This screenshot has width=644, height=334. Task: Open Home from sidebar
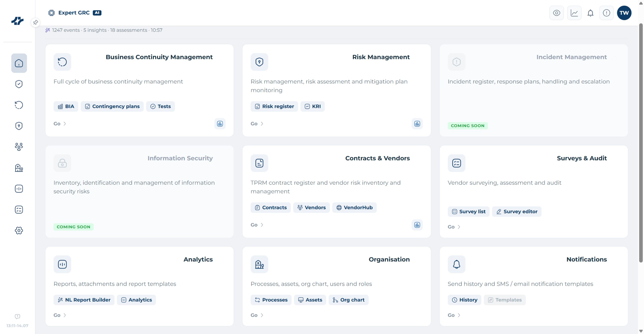[19, 63]
